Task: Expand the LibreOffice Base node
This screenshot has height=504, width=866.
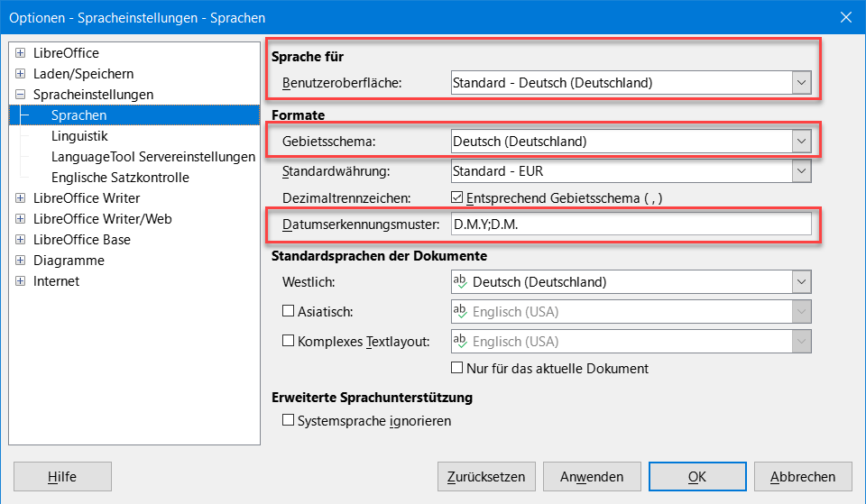Action: point(21,239)
